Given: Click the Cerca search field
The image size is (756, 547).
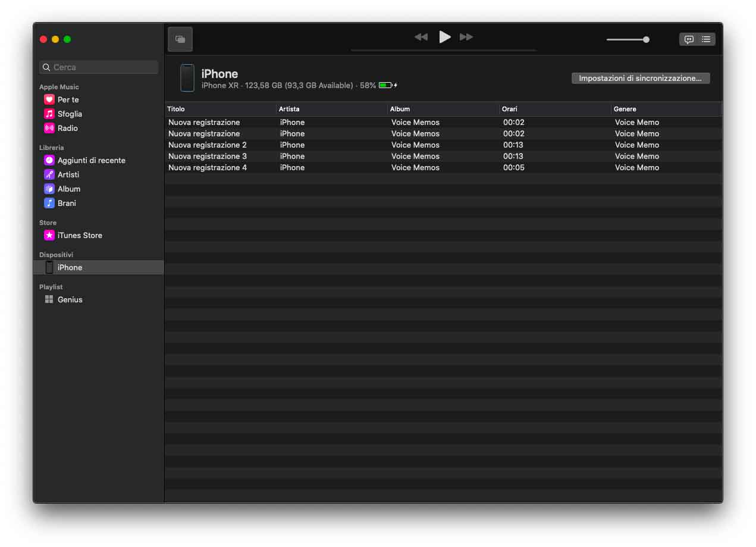Looking at the screenshot, I should tap(99, 67).
